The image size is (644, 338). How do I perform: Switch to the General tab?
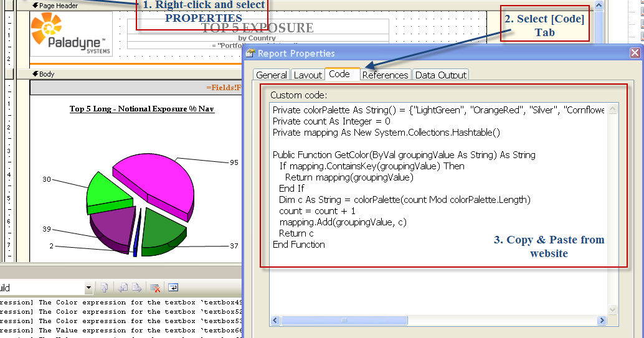point(271,75)
